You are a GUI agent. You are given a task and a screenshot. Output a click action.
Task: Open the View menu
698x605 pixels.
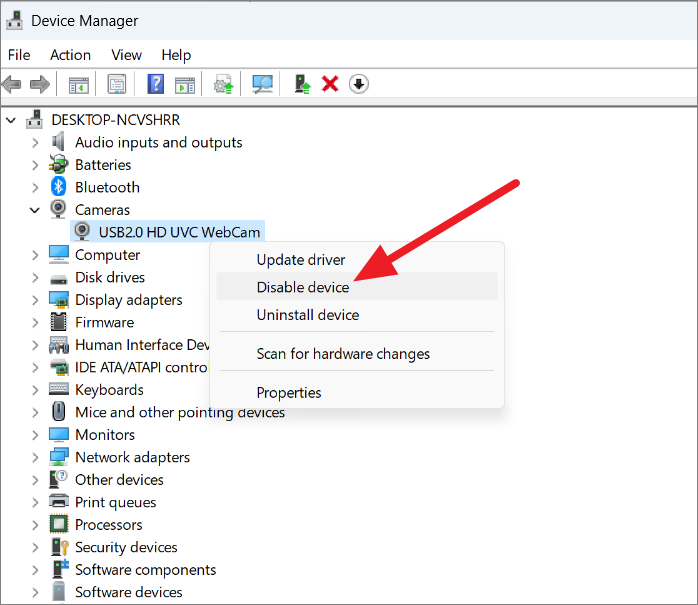pyautogui.click(x=126, y=55)
